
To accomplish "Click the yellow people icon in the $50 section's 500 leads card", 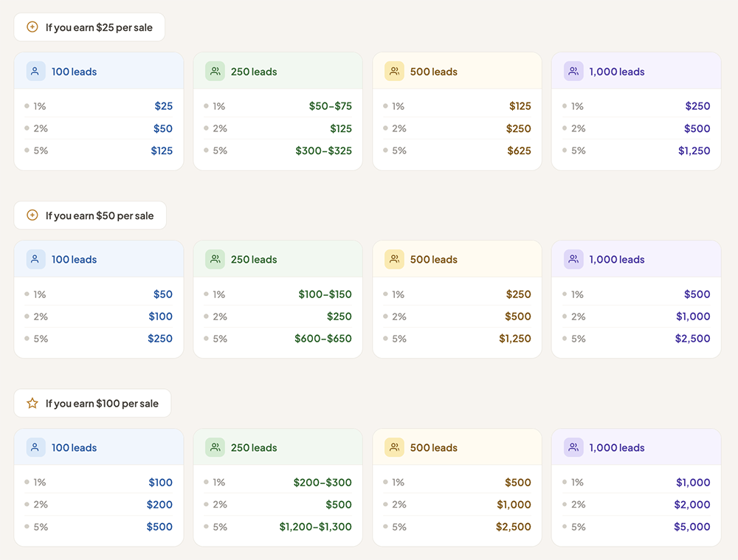I will pyautogui.click(x=394, y=259).
